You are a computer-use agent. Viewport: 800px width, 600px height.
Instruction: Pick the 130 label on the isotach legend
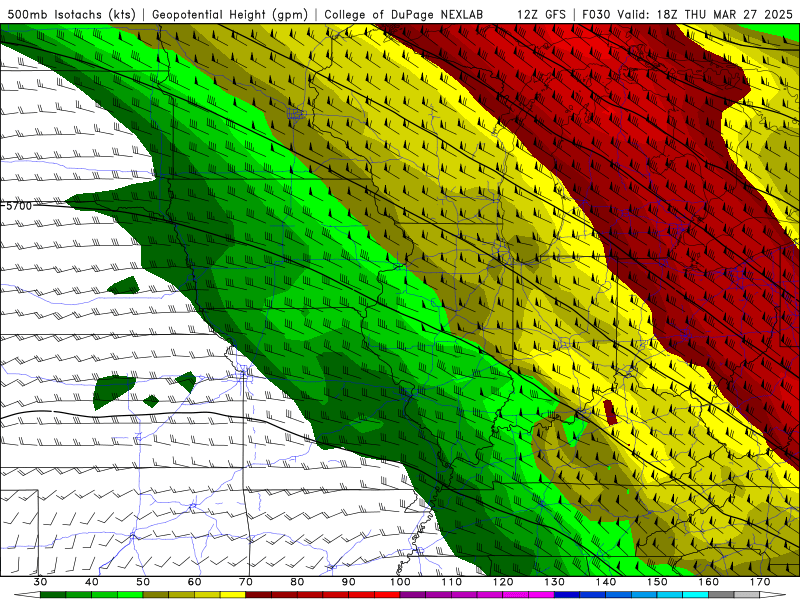[554, 582]
